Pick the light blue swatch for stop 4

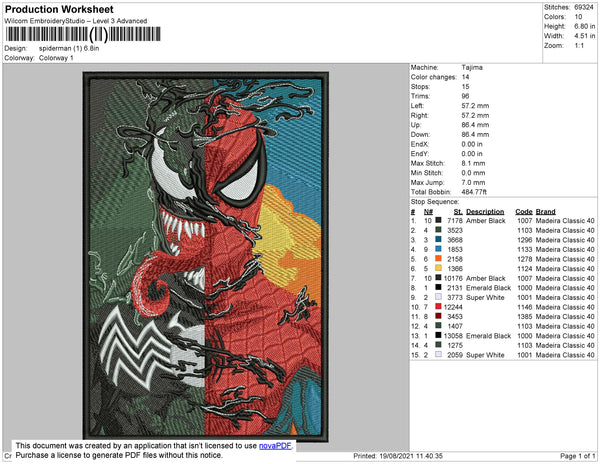click(438, 249)
